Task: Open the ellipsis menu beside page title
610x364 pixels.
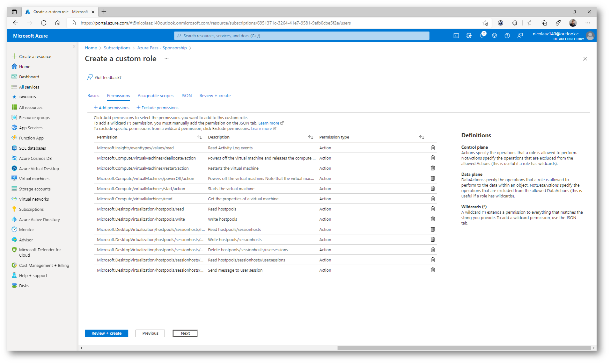Action: pos(166,59)
